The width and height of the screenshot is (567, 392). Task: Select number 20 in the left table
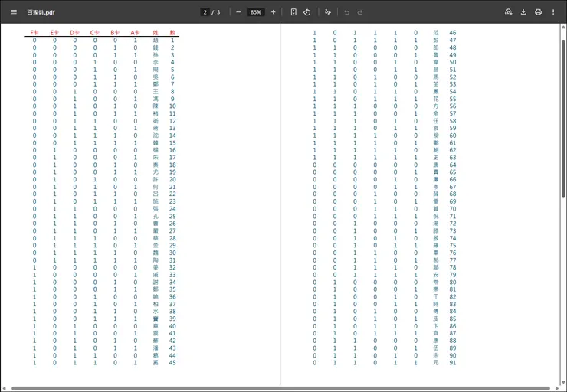pyautogui.click(x=172, y=180)
